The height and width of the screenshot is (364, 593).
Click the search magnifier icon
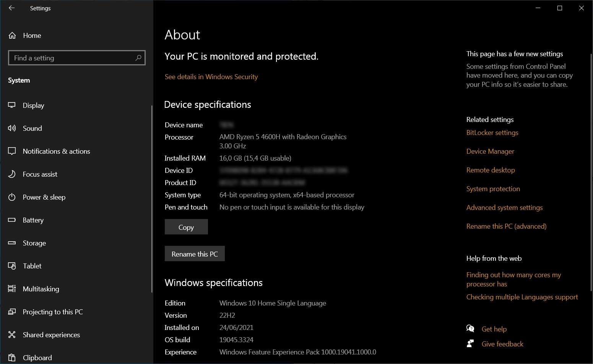(x=138, y=58)
